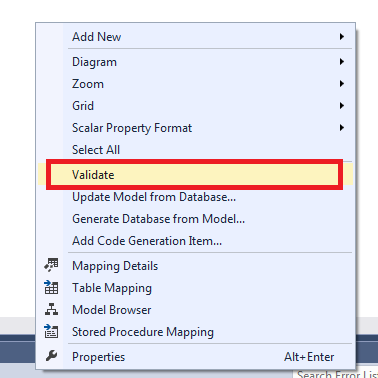The height and width of the screenshot is (378, 378).
Task: Expand the Zoom submenu arrow
Action: click(342, 84)
